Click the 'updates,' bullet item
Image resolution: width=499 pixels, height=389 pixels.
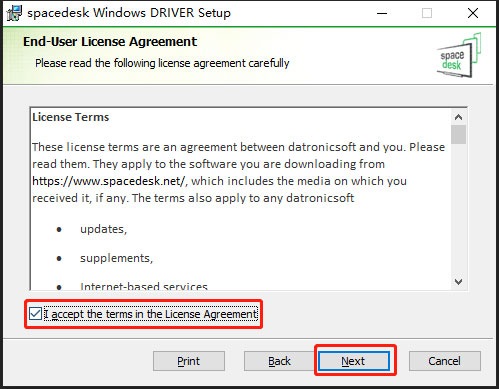click(x=104, y=229)
